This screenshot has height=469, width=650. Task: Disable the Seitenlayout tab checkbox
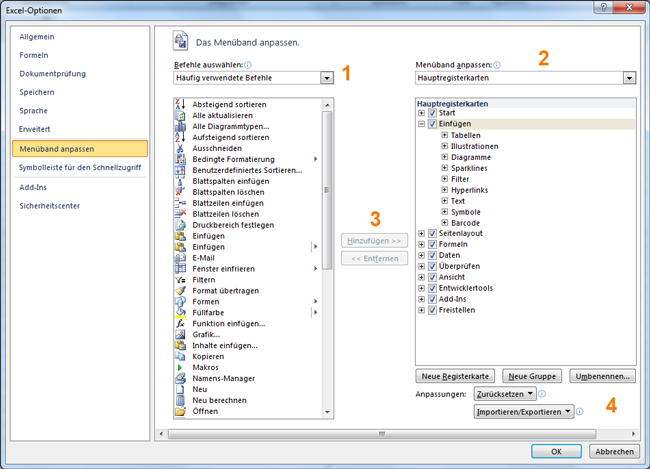point(432,233)
